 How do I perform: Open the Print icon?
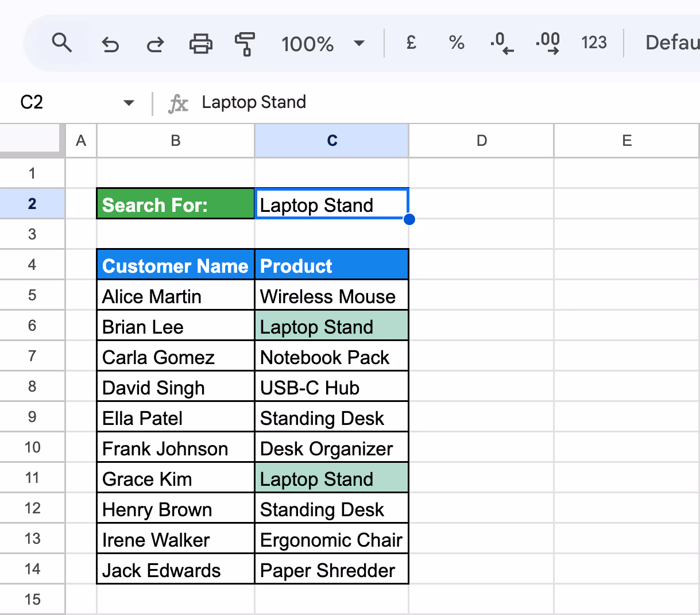click(200, 42)
